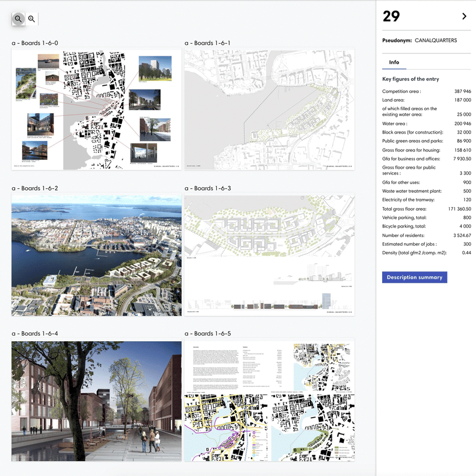Open Boards 1-6-0 figure-ground map thumbnail
The image size is (476, 476).
coord(97,110)
